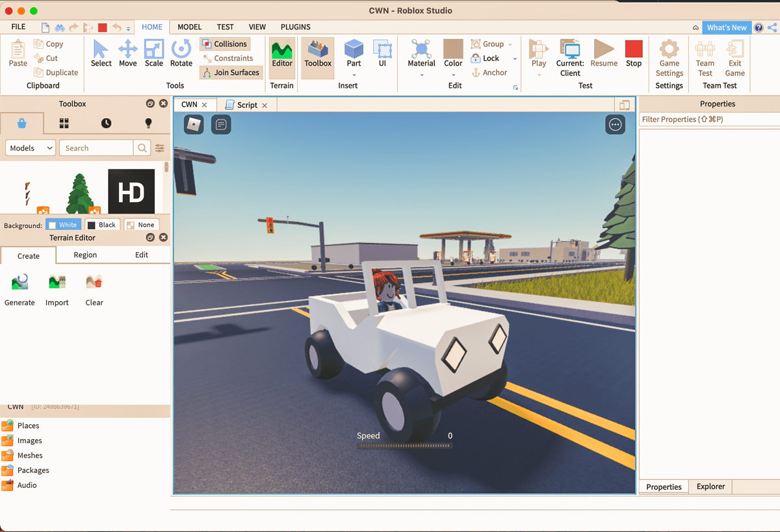Click the share icon at top right
This screenshot has width=780, height=532.
772,27
